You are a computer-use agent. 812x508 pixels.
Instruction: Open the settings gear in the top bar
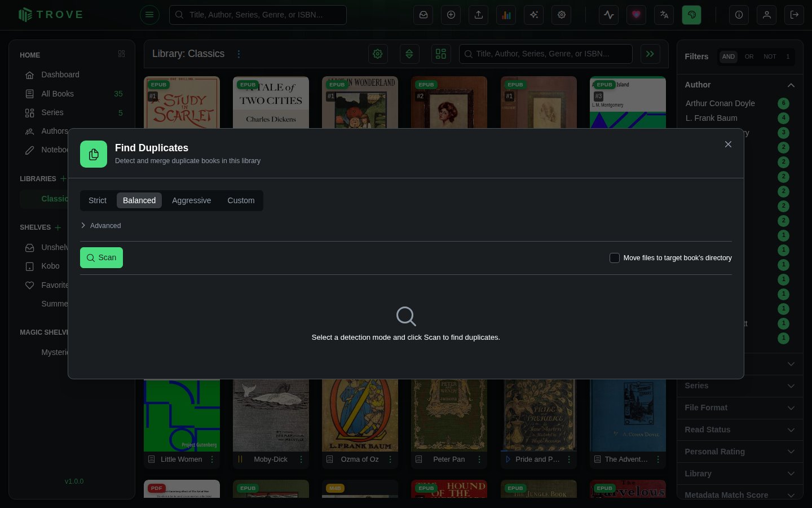[x=562, y=15]
